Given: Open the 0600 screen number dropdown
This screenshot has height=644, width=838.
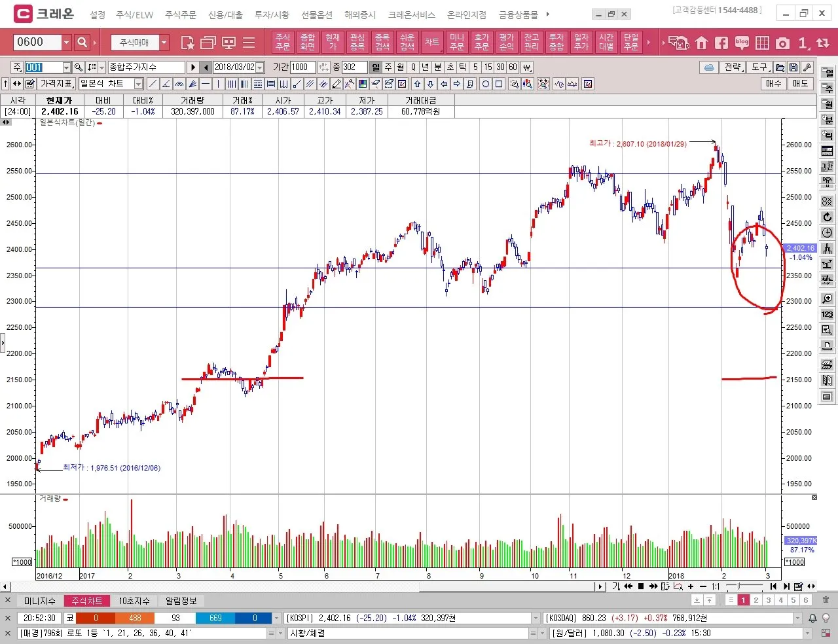Looking at the screenshot, I should click(66, 43).
